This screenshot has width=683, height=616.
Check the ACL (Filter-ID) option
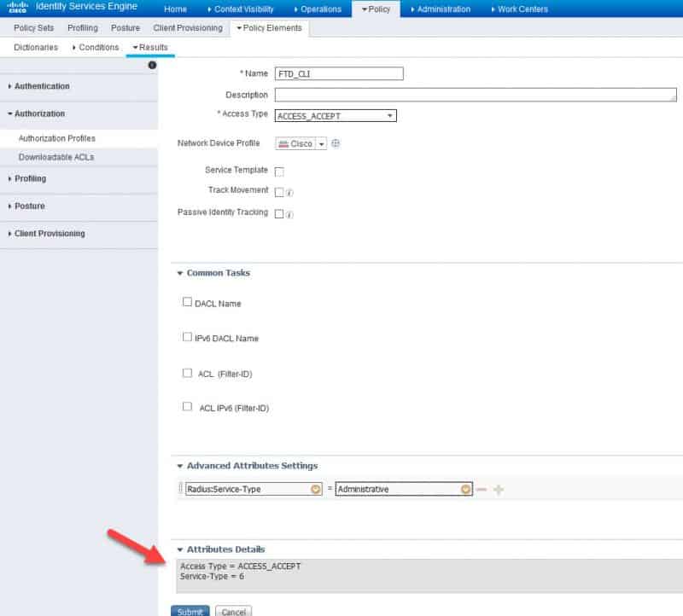187,371
